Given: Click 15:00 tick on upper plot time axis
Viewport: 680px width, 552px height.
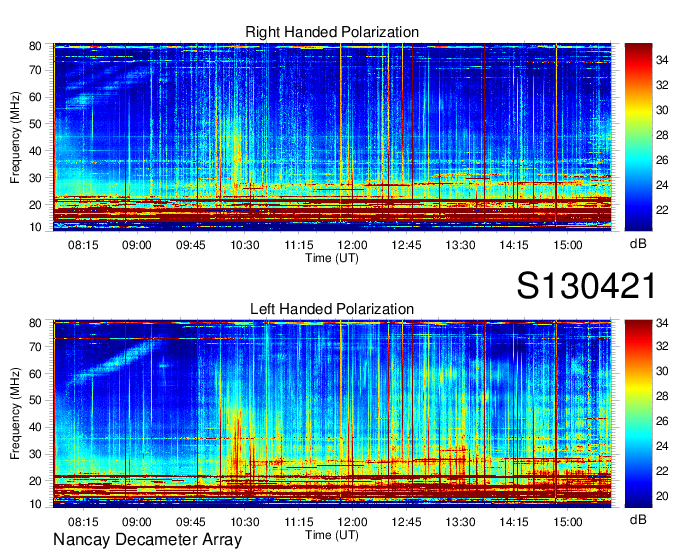Looking at the screenshot, I should tap(568, 245).
